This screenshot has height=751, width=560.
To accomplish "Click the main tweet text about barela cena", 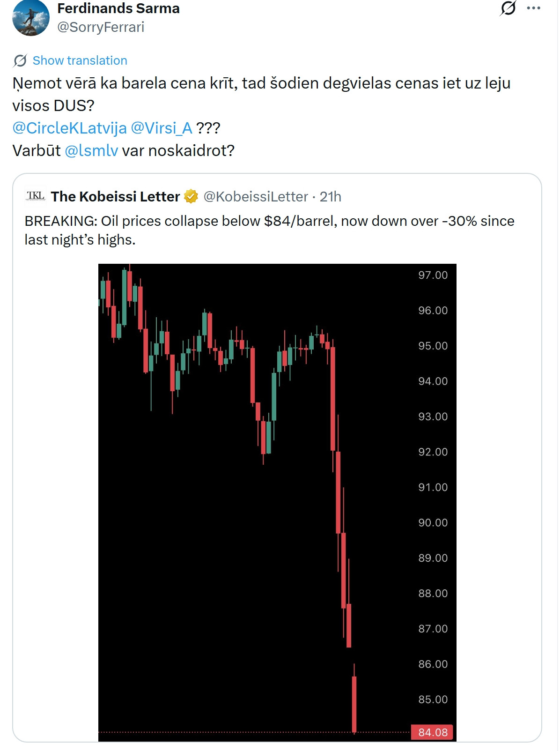I will [261, 83].
